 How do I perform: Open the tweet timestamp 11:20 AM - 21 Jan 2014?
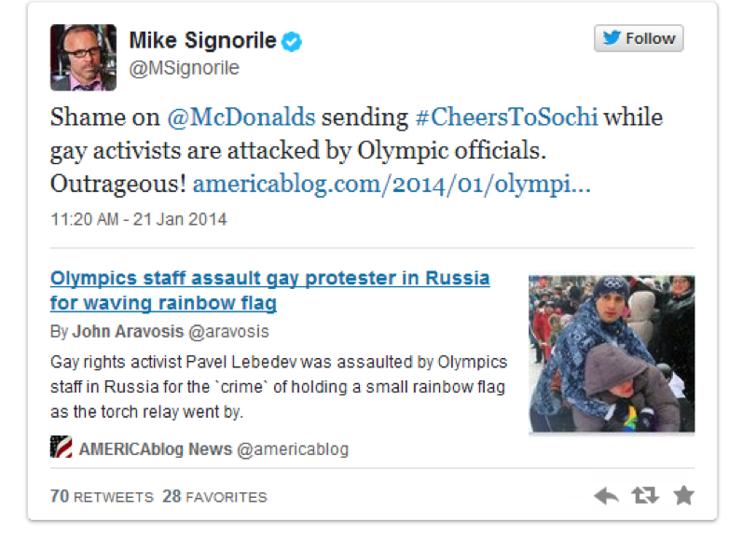138,219
